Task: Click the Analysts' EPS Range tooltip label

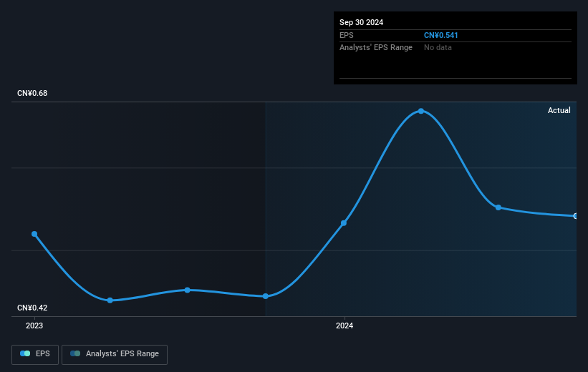Action: tap(376, 48)
